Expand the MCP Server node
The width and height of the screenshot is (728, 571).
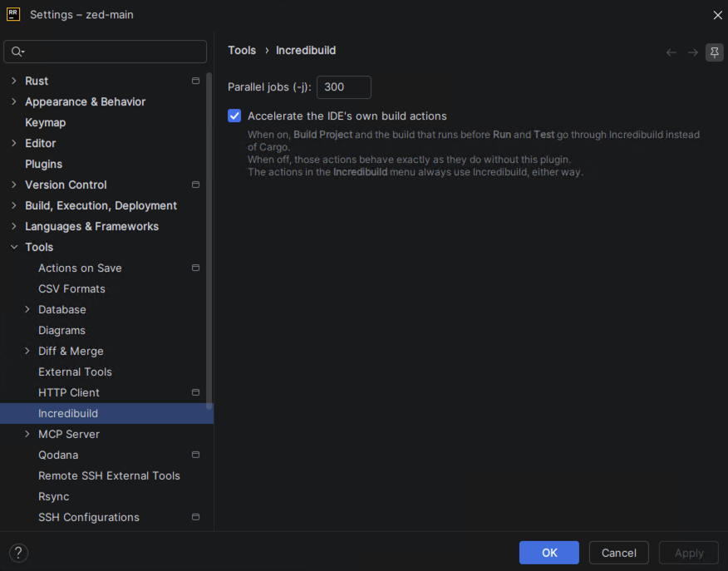(x=27, y=434)
